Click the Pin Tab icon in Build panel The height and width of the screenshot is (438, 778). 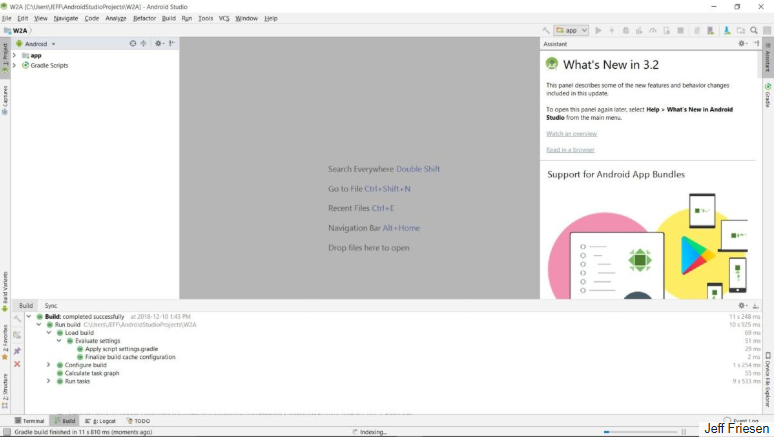(17, 351)
